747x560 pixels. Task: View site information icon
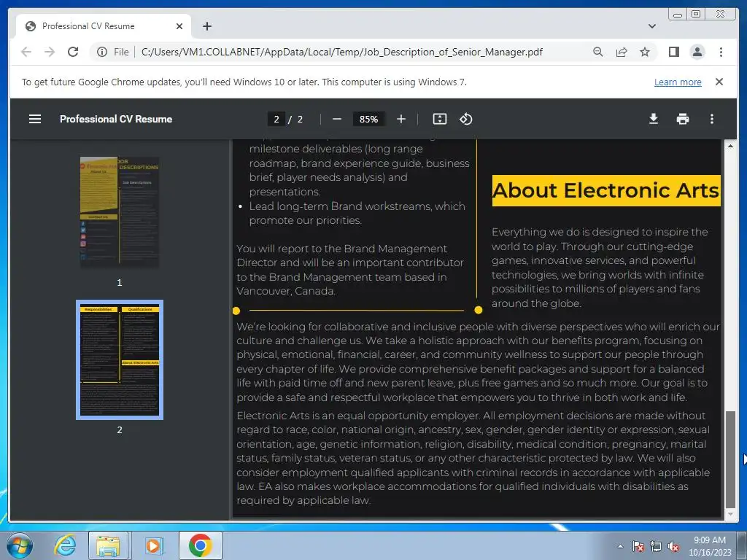[x=102, y=52]
